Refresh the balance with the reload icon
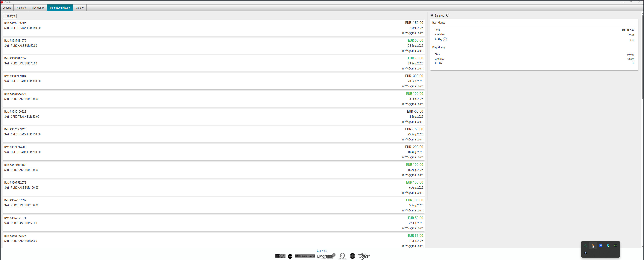Viewport: 644px width, 260px height. point(447,15)
